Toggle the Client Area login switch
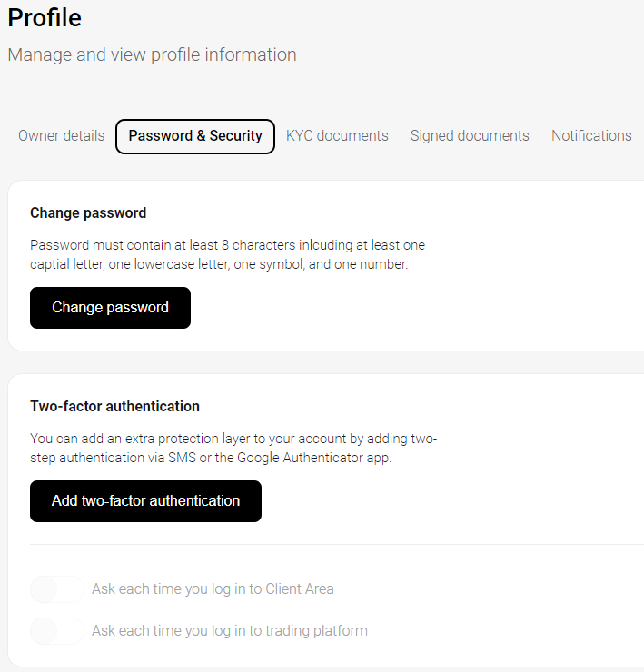644x672 pixels. (x=57, y=589)
